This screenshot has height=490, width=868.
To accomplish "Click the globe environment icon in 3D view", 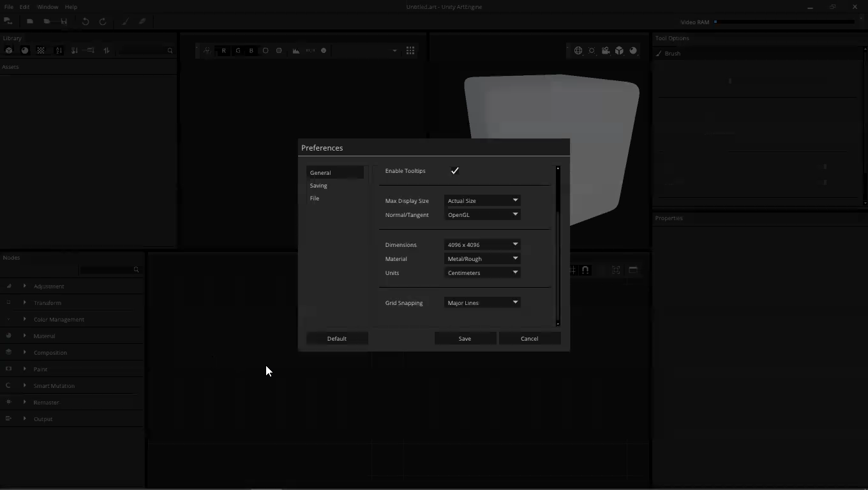I will (x=578, y=50).
